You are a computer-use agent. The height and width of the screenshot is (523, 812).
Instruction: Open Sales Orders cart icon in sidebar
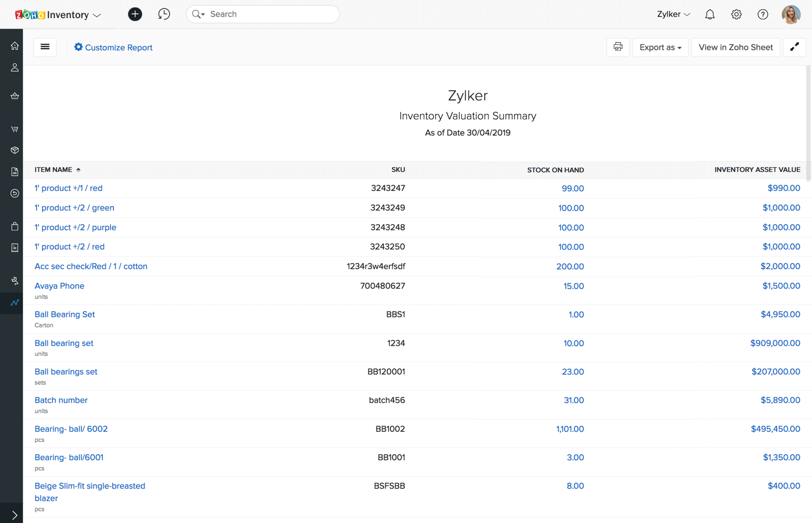pos(15,129)
